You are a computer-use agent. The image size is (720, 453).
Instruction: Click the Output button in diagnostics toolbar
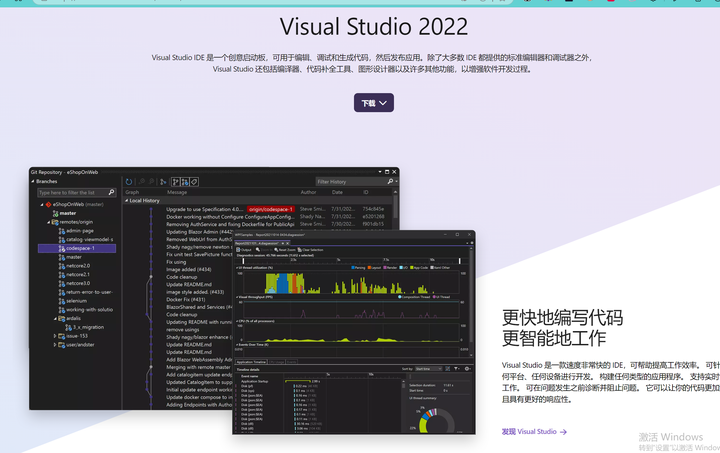(244, 250)
